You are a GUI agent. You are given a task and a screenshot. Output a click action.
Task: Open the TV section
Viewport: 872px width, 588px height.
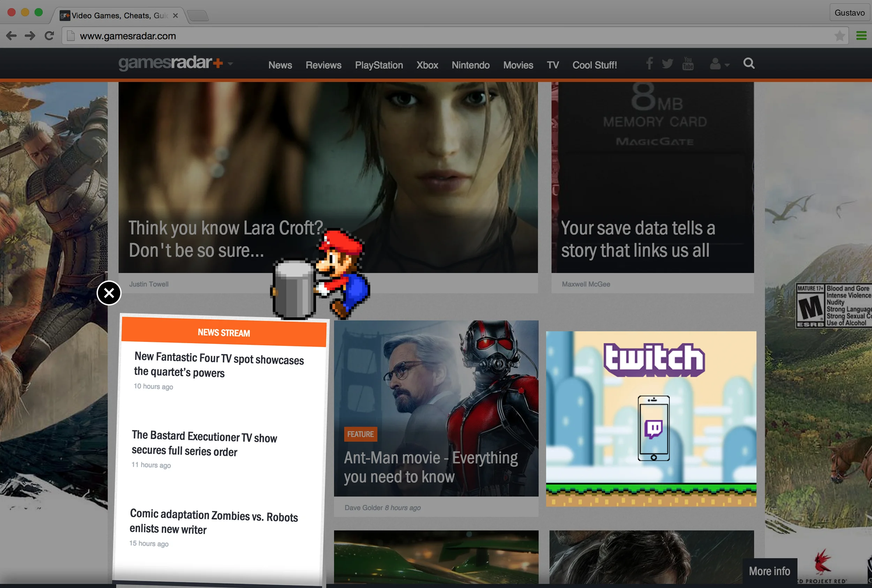(x=553, y=65)
